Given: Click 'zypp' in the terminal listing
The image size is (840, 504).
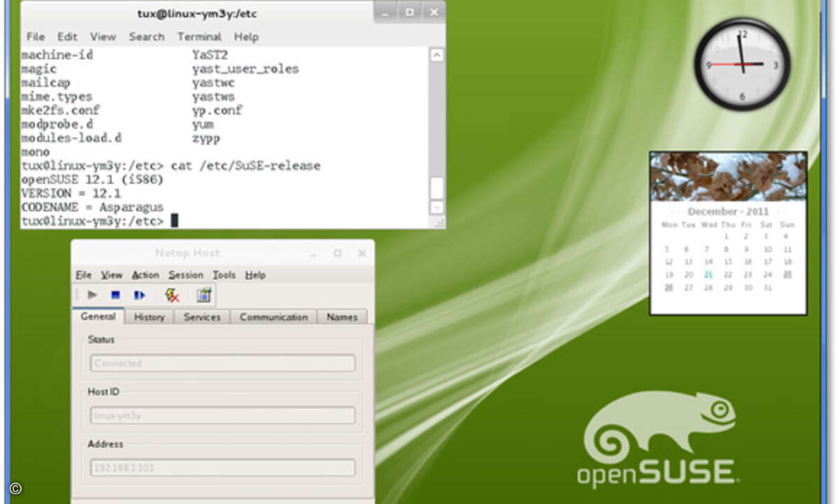Looking at the screenshot, I should [x=206, y=139].
